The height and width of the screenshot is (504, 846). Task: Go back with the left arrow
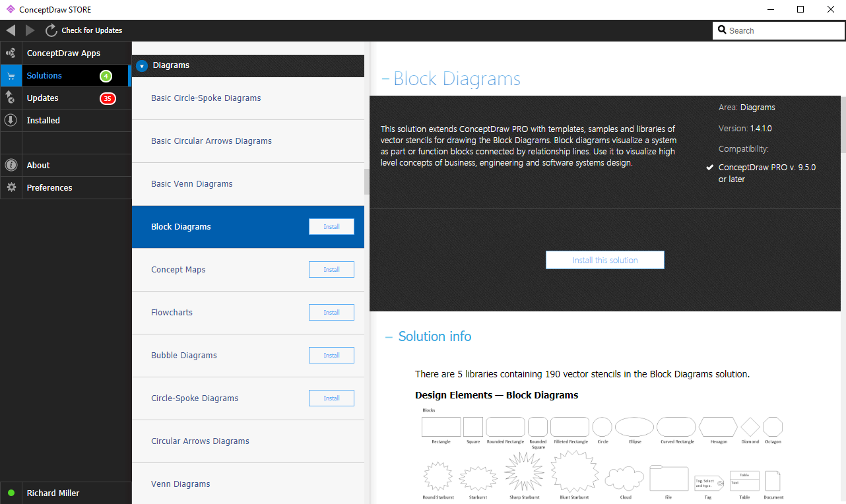click(11, 30)
